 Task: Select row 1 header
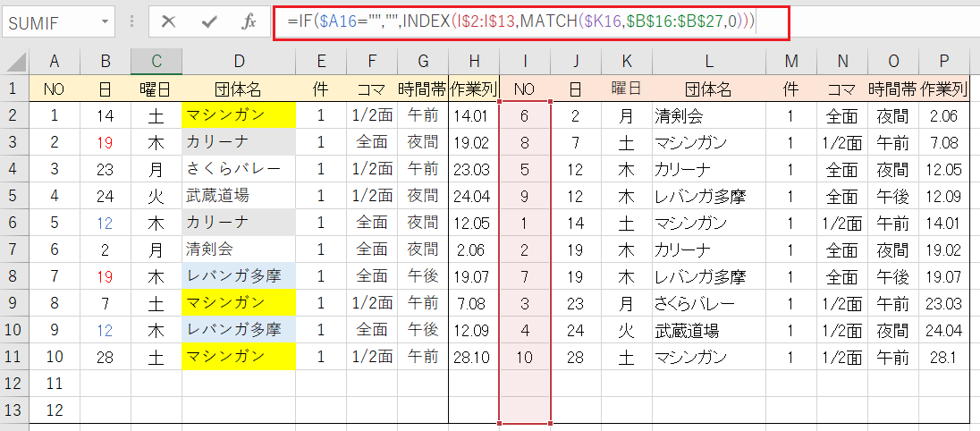click(x=13, y=89)
